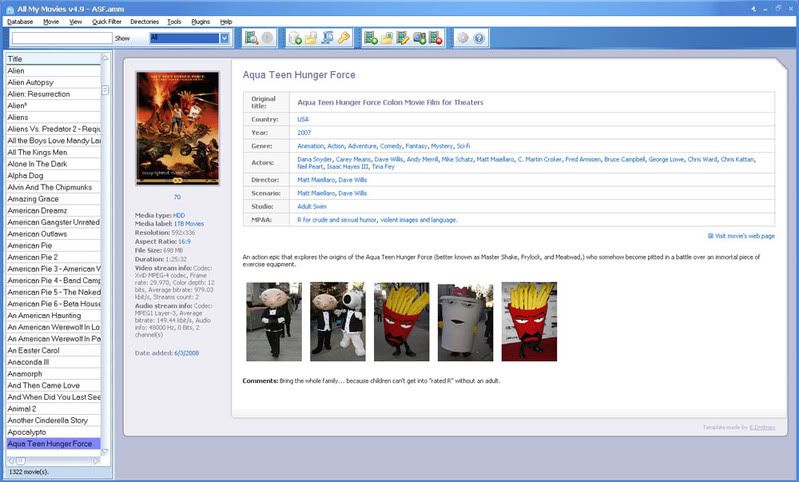The image size is (799, 482).
Task: Click actor Tina Fey link
Action: pos(383,167)
